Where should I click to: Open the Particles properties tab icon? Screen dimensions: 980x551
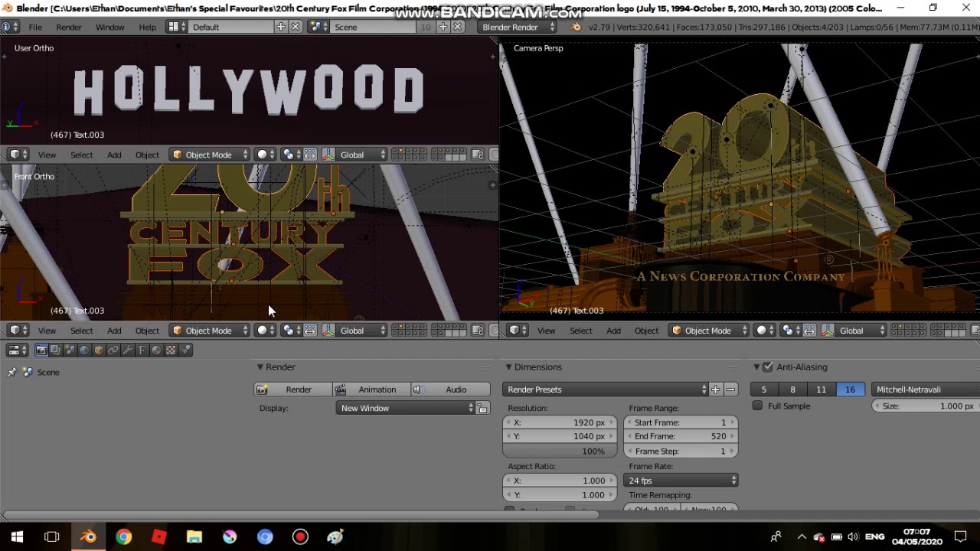coord(185,350)
